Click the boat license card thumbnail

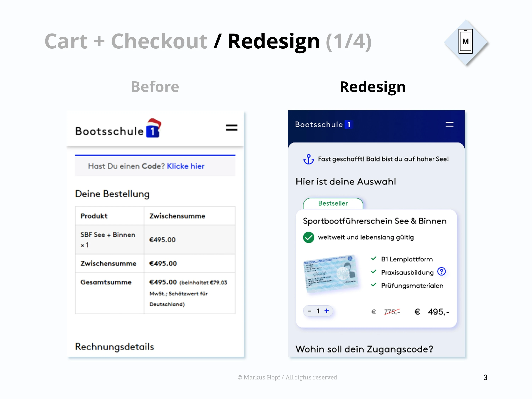[x=331, y=274]
